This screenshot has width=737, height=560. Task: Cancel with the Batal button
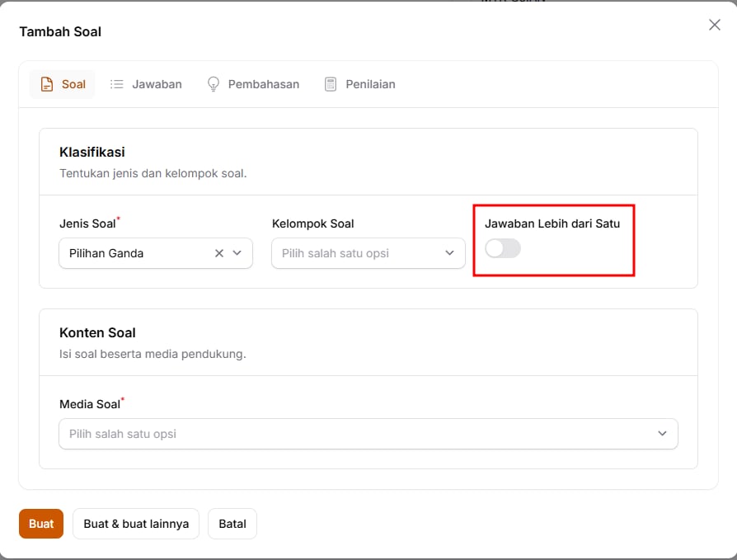(x=232, y=524)
